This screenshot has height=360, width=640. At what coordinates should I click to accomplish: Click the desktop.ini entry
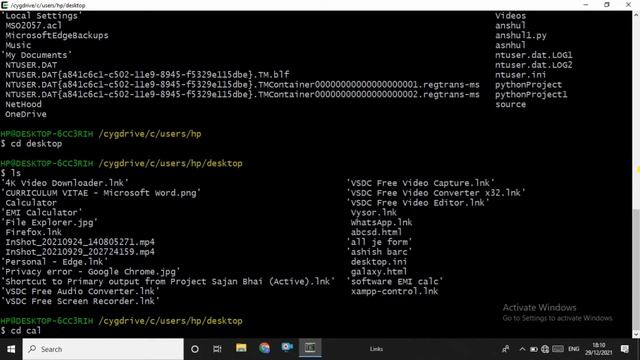click(x=379, y=262)
